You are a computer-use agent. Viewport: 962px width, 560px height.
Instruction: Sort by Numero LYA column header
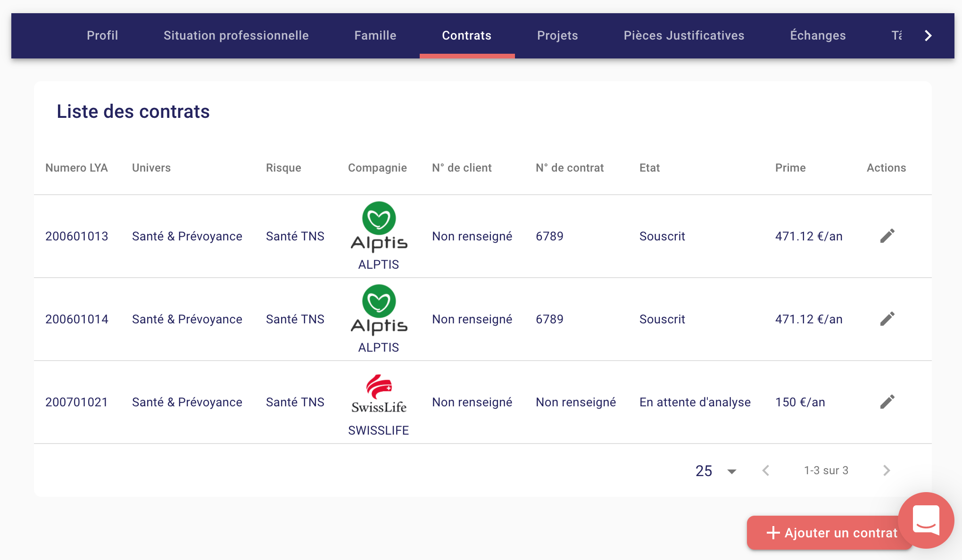tap(76, 168)
